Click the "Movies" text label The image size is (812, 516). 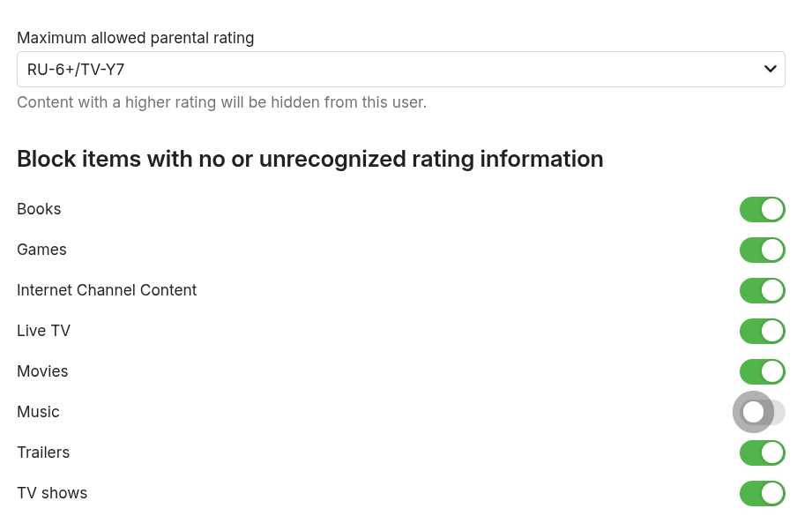coord(42,371)
